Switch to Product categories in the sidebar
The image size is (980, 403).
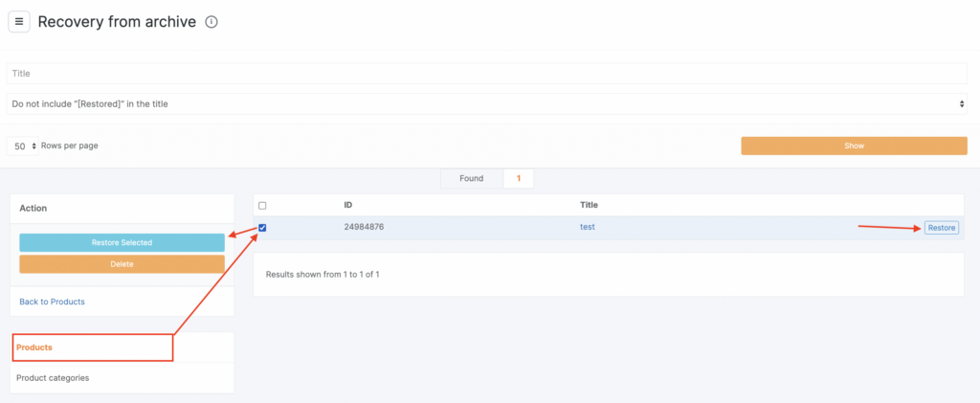[x=53, y=377]
